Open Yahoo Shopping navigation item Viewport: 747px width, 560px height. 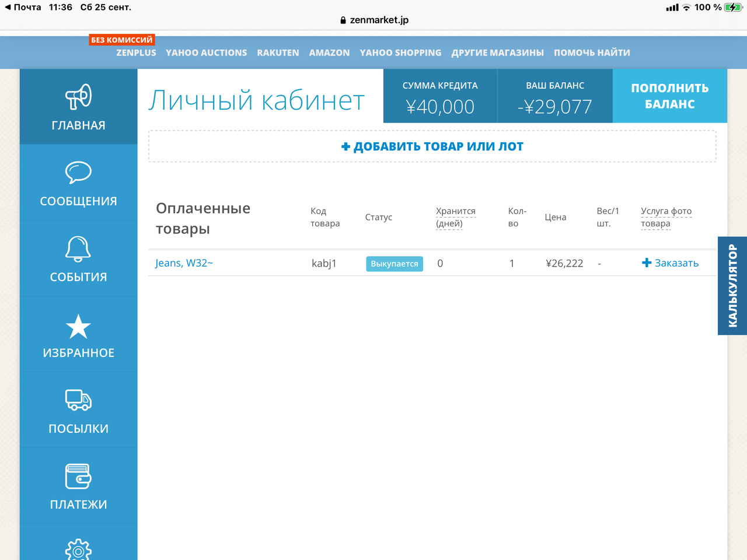coord(400,52)
